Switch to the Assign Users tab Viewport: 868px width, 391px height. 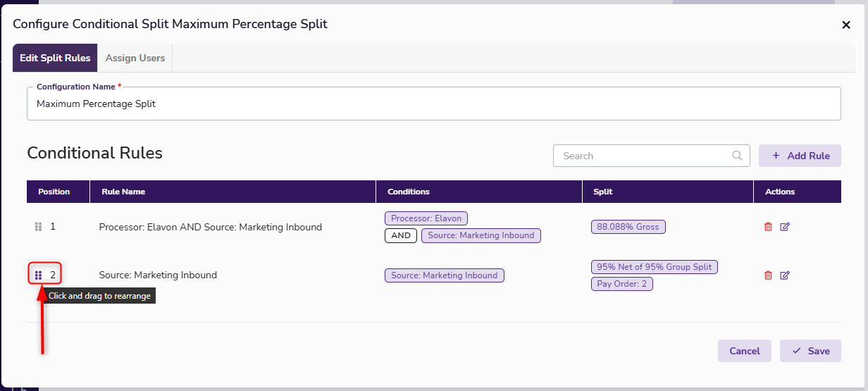point(135,58)
